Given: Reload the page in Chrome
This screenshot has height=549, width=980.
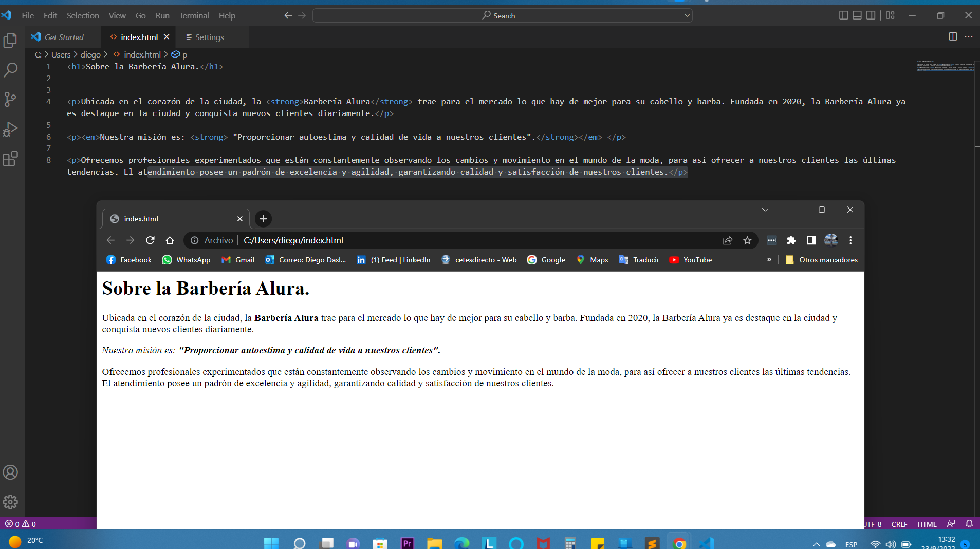Looking at the screenshot, I should click(150, 240).
